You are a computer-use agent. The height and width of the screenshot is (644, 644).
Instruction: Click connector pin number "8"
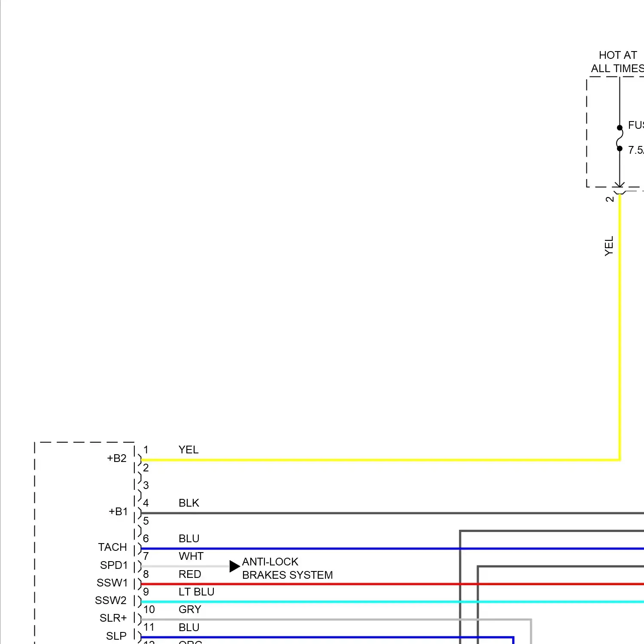point(146,574)
